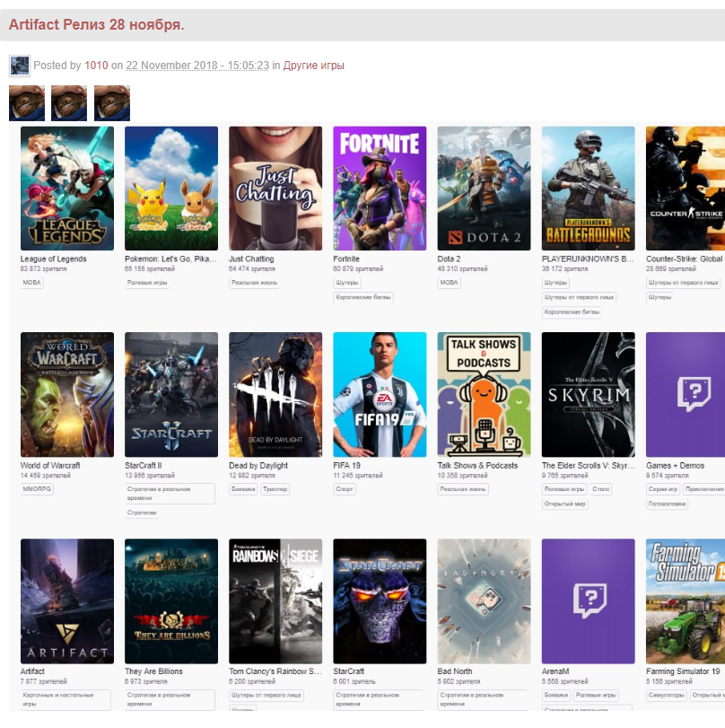Image resolution: width=725 pixels, height=728 pixels.
Task: Select the MOBA tag under League of Legends
Action: (x=31, y=282)
